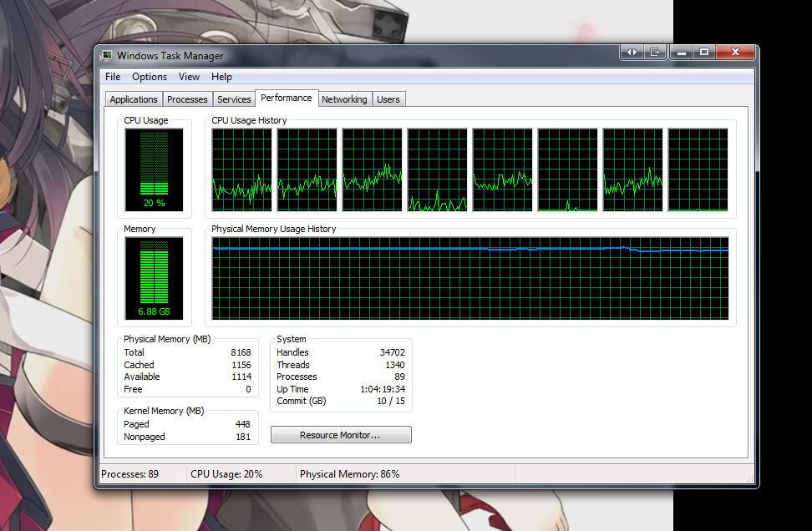Select the Performance tab
Image resolution: width=812 pixels, height=531 pixels.
287,98
